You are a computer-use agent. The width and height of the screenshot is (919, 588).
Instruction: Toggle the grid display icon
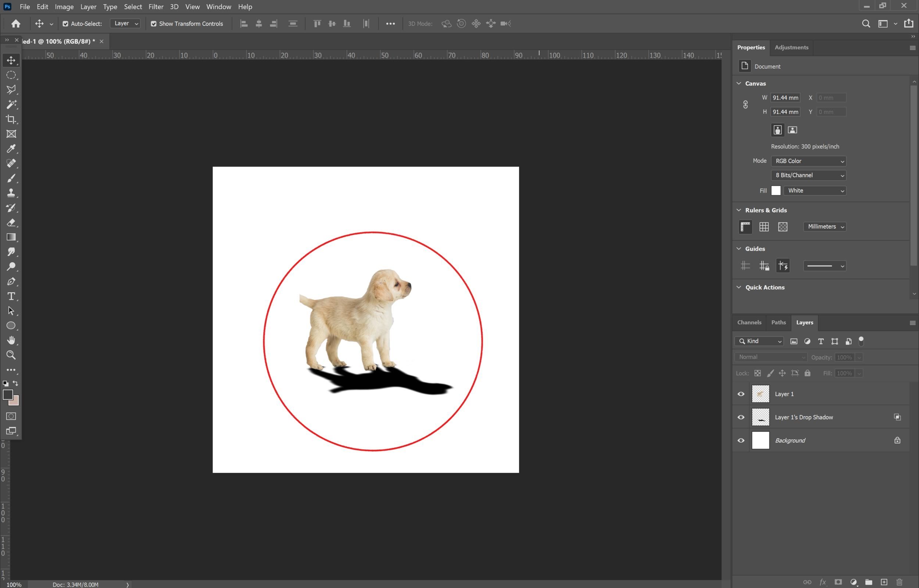tap(764, 227)
